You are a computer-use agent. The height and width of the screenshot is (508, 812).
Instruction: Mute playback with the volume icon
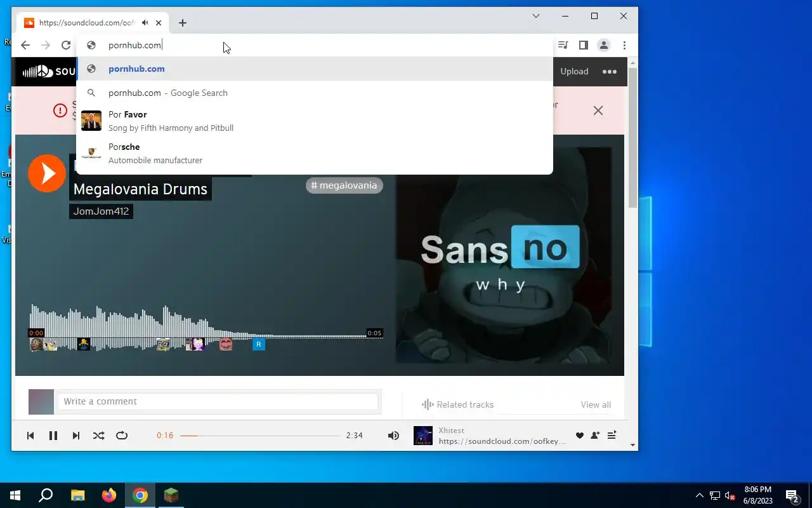tap(393, 436)
